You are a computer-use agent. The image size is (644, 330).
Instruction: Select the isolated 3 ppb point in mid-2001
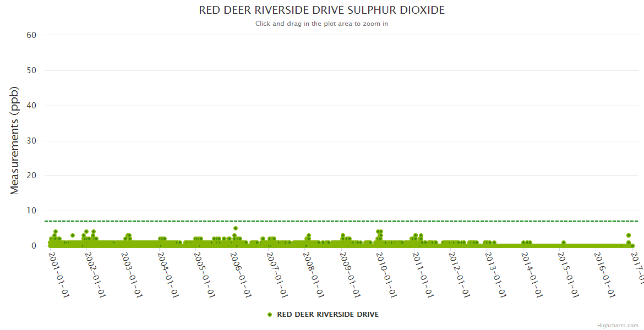(x=72, y=235)
